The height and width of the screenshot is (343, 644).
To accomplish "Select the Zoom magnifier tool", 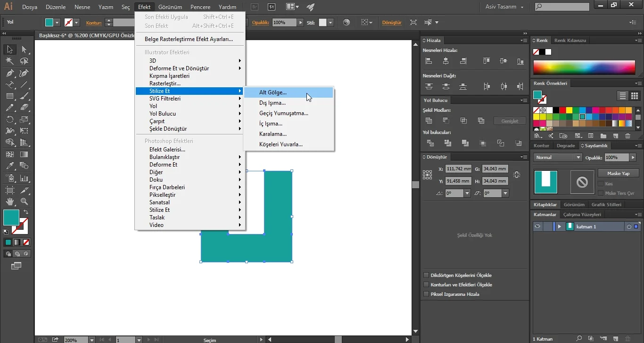I will tap(24, 202).
